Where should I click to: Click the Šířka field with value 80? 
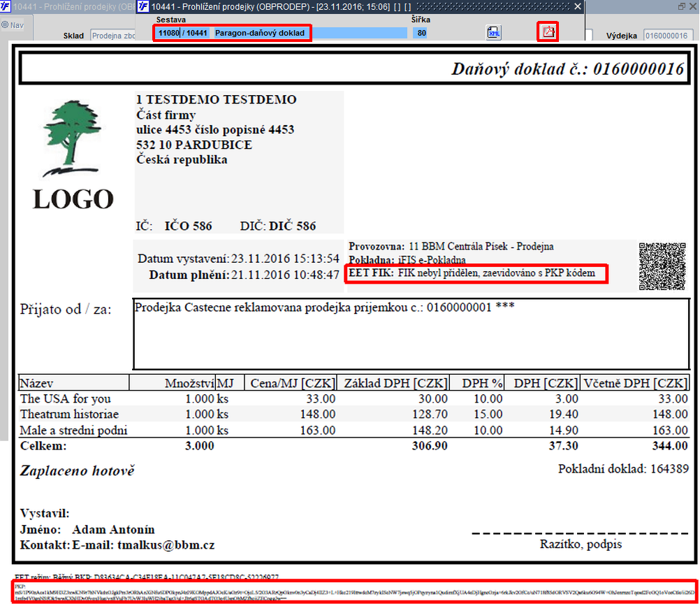[421, 33]
